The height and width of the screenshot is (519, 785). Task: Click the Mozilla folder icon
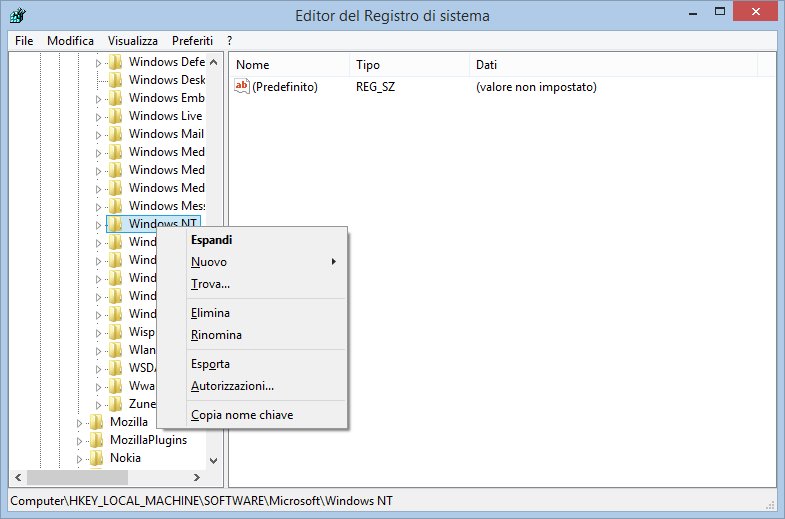(x=97, y=422)
